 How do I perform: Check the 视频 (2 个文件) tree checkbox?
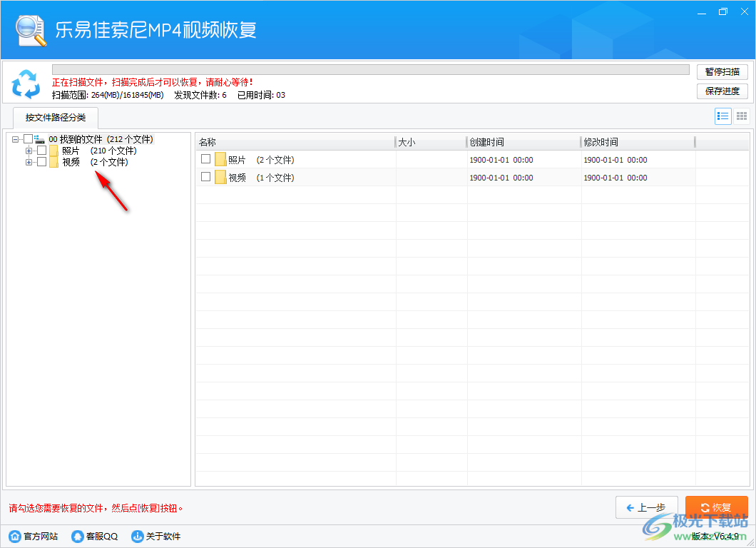pos(42,161)
